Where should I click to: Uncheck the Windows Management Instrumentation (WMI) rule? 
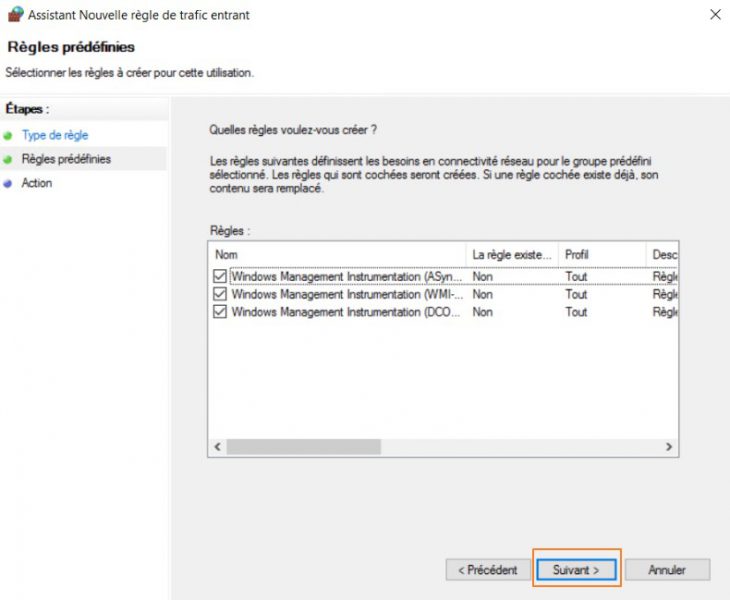coord(220,295)
